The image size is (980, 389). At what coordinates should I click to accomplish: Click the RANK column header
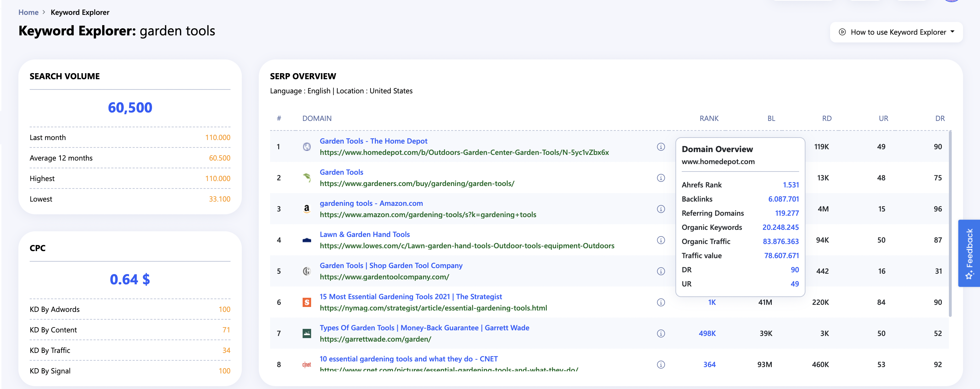tap(709, 118)
